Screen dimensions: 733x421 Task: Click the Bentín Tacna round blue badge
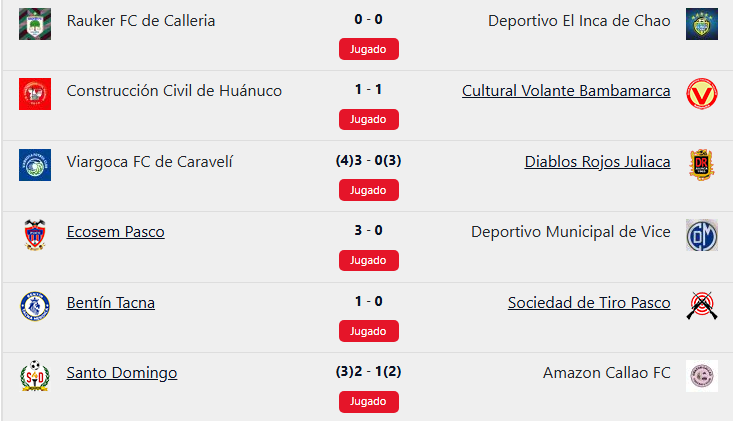pos(35,306)
